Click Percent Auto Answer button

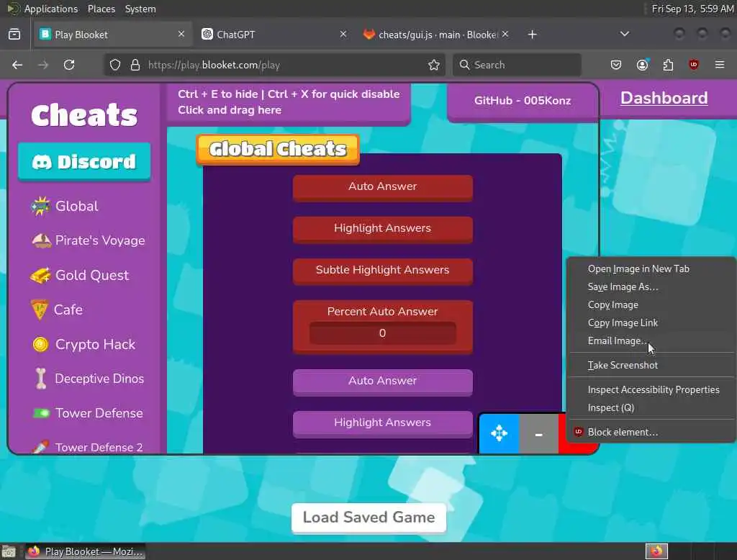(383, 311)
